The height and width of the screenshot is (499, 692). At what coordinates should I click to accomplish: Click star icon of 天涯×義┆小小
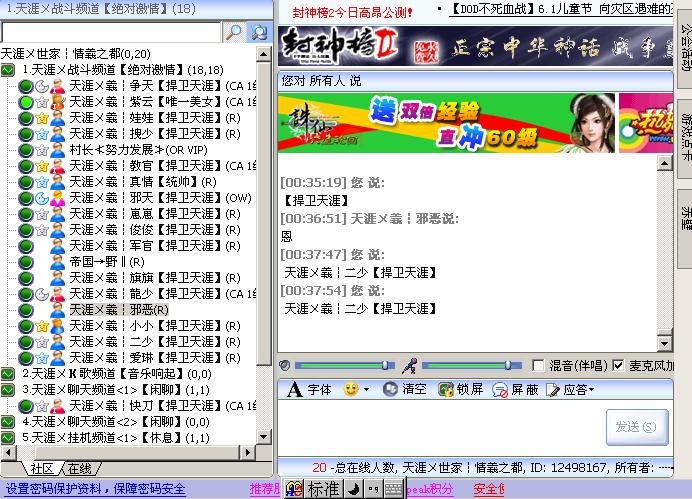[x=42, y=326]
